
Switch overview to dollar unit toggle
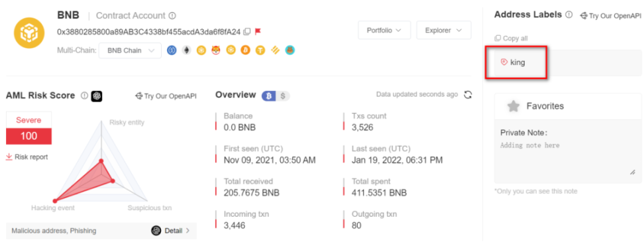coord(282,96)
